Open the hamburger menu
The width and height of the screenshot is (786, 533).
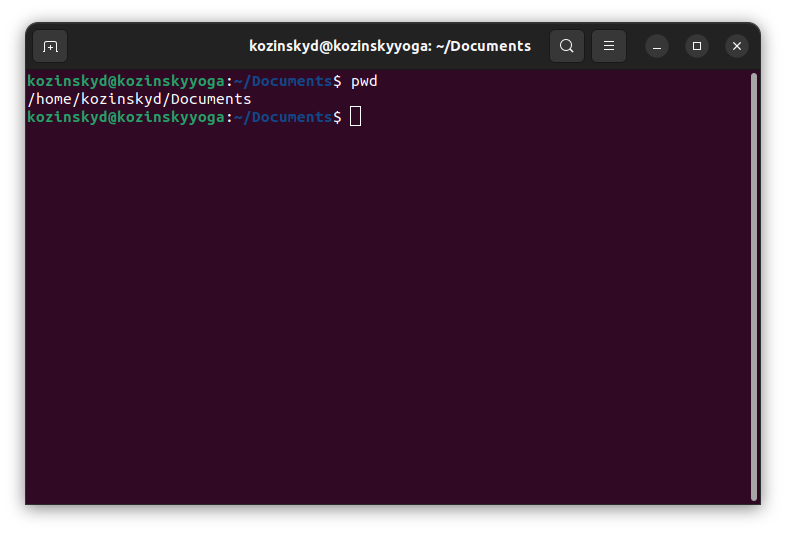coord(609,46)
